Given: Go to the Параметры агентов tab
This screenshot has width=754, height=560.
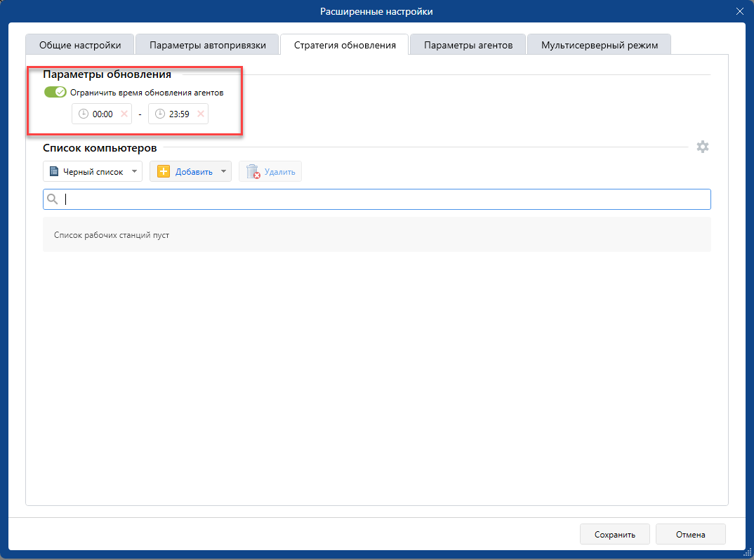Looking at the screenshot, I should [468, 45].
